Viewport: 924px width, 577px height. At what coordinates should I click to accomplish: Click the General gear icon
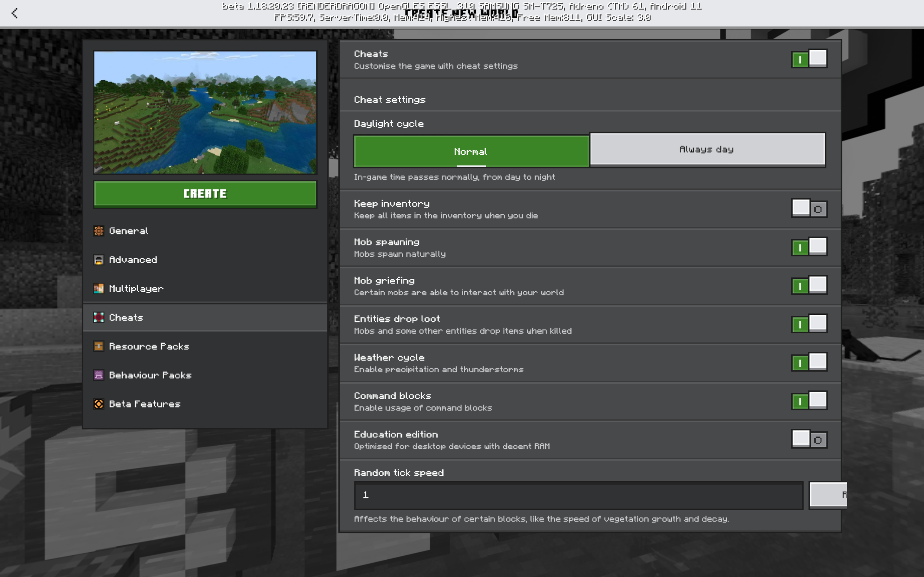tap(99, 231)
